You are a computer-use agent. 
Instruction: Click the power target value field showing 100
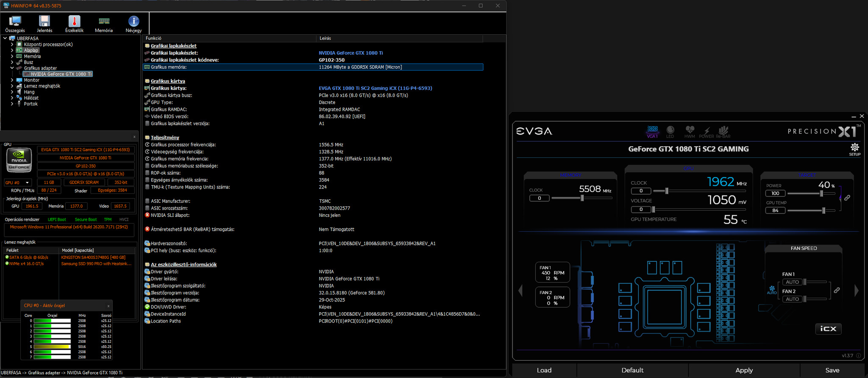click(775, 193)
